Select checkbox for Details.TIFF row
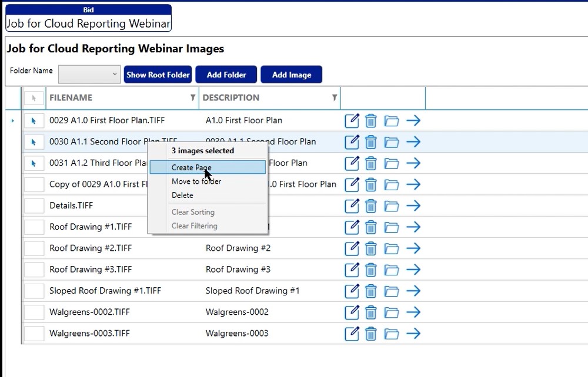 pos(34,206)
